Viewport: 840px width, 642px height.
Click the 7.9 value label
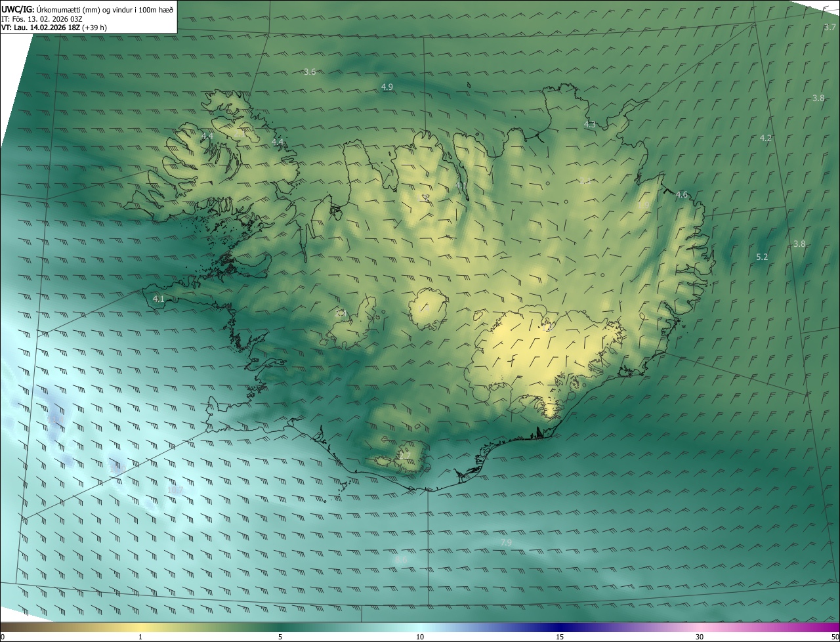coord(505,542)
